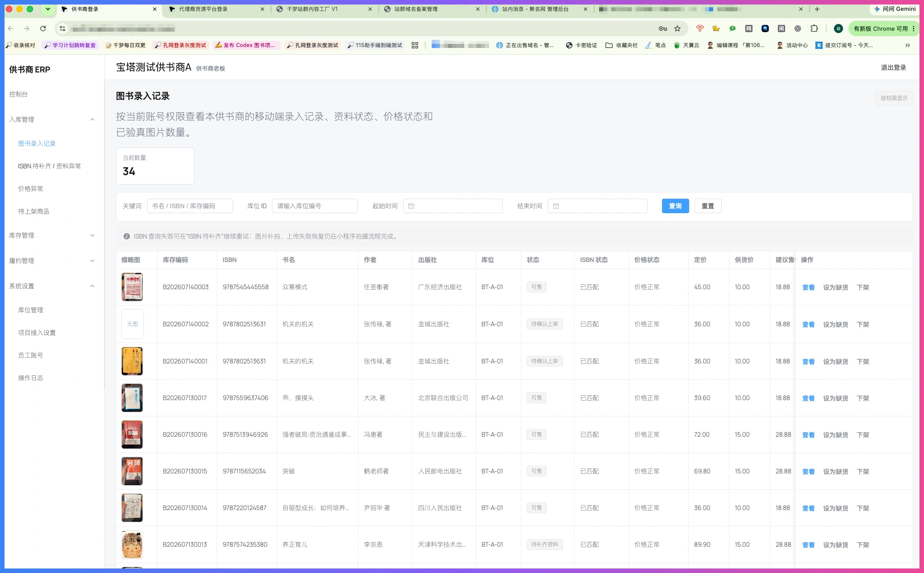Select ISBN 待补齐 / 资料异常 menu item
Viewport: 924px width, 573px height.
(x=50, y=166)
